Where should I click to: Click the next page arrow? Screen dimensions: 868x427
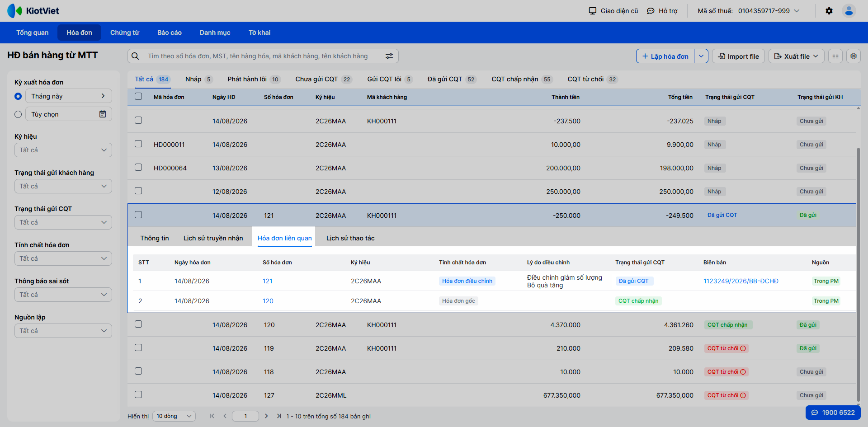pyautogui.click(x=266, y=416)
